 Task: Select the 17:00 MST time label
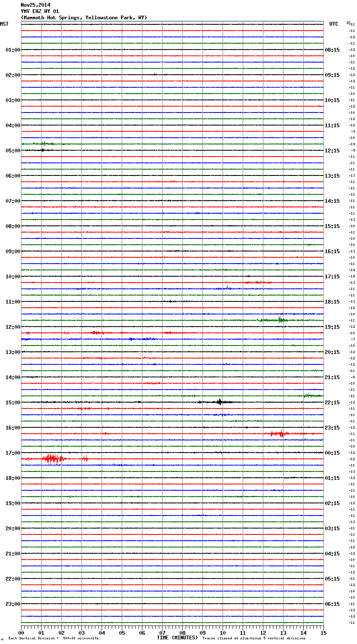click(13, 453)
